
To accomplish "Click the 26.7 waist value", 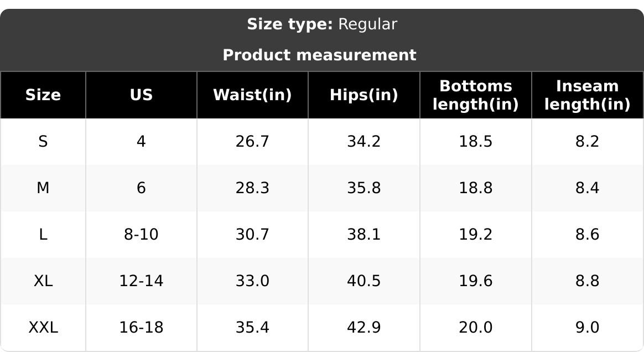I will coord(252,142).
